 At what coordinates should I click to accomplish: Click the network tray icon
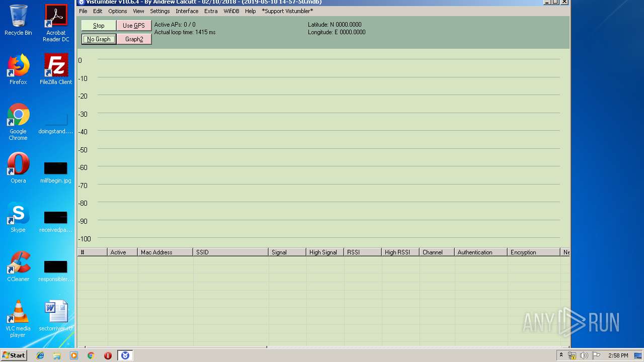(x=572, y=355)
